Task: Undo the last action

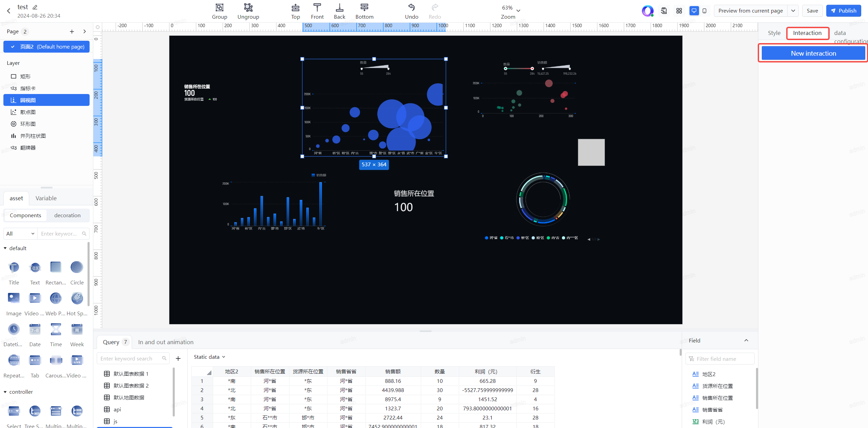Action: pyautogui.click(x=411, y=11)
